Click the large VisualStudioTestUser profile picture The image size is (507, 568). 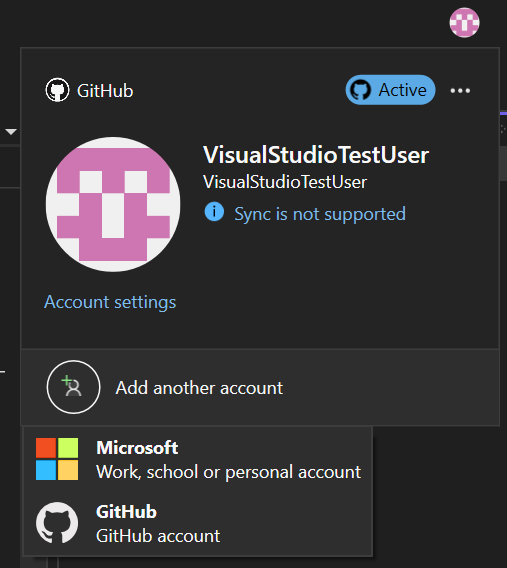(x=113, y=204)
